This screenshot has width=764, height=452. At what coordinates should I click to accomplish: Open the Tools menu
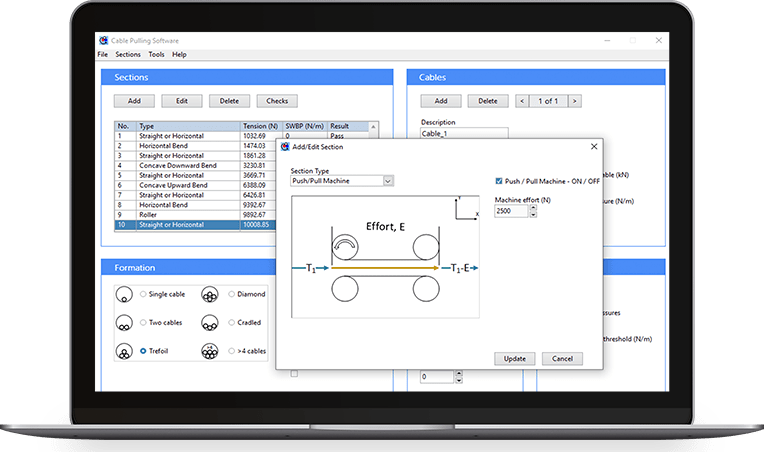156,54
